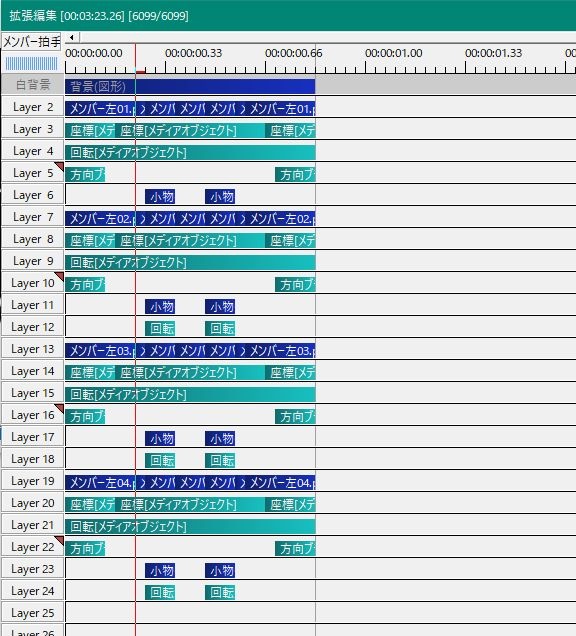This screenshot has width=576, height=636.
Task: Select the last 方向ブ object on Layer 16
Action: click(295, 417)
